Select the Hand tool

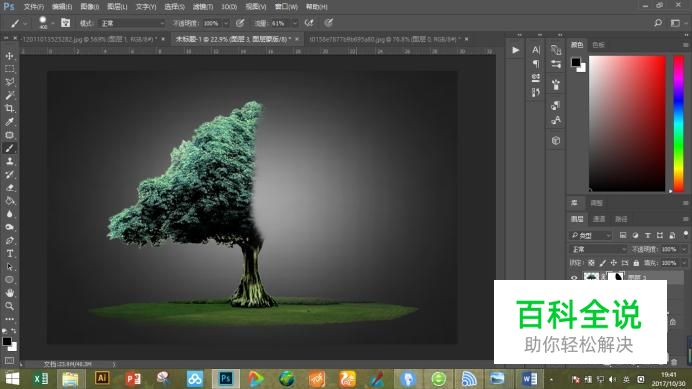coord(9,293)
